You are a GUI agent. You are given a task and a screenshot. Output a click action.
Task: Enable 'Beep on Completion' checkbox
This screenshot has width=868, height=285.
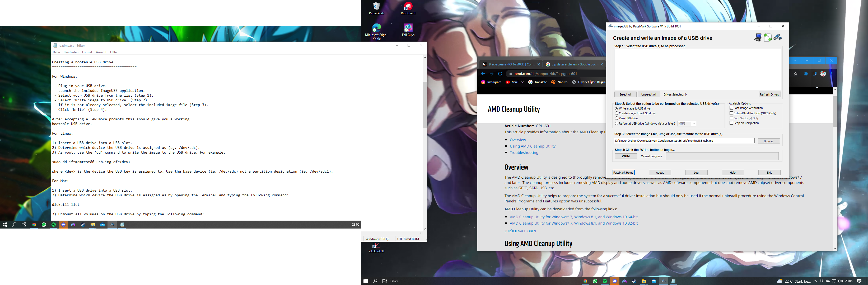pyautogui.click(x=731, y=123)
